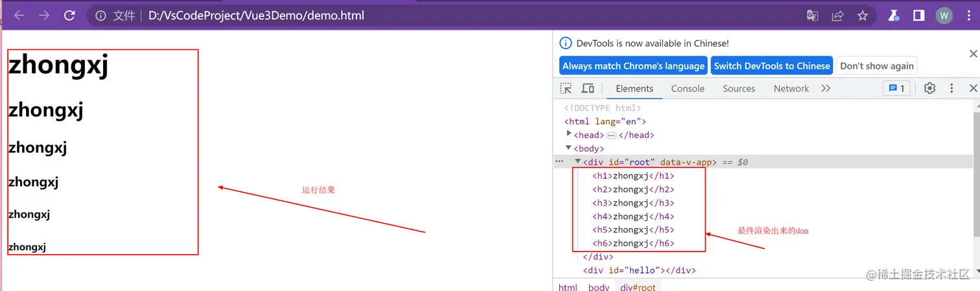Screen dimensions: 980x291
Task: Select the h5 zhongxj DOM node
Action: pyautogui.click(x=633, y=229)
